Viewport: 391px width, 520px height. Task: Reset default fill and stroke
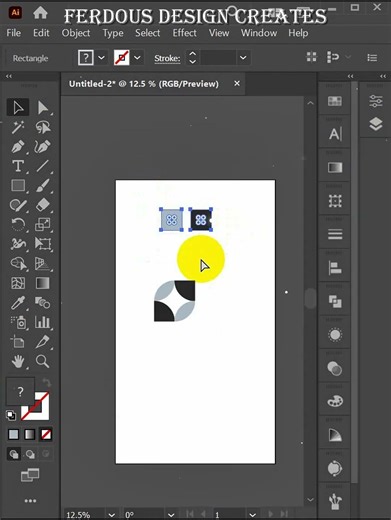pos(11,415)
